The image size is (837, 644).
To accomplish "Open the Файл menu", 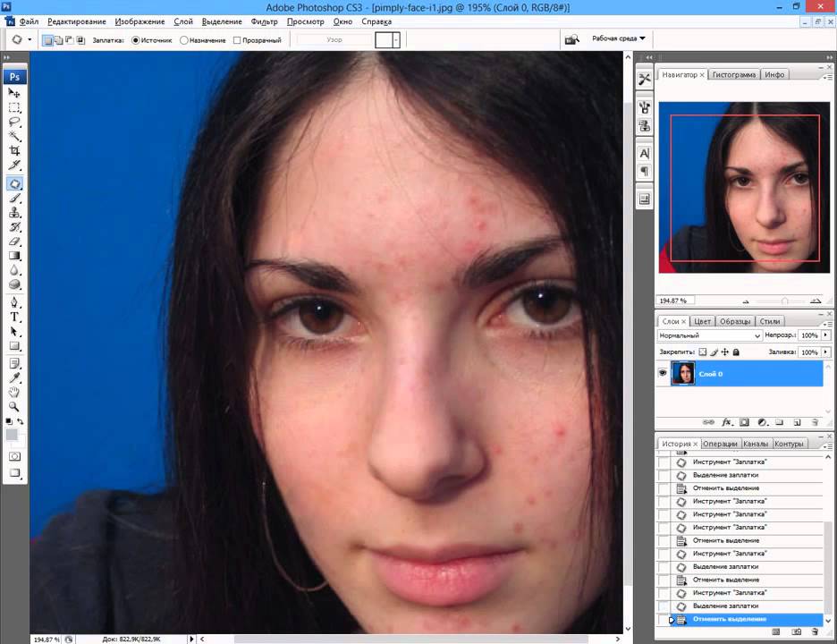I will click(x=29, y=21).
